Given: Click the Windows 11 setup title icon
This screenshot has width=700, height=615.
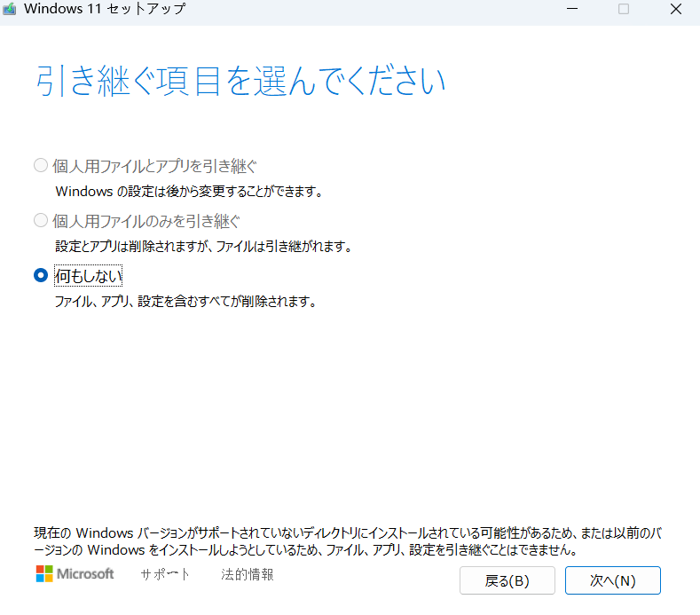Looking at the screenshot, I should [x=10, y=9].
